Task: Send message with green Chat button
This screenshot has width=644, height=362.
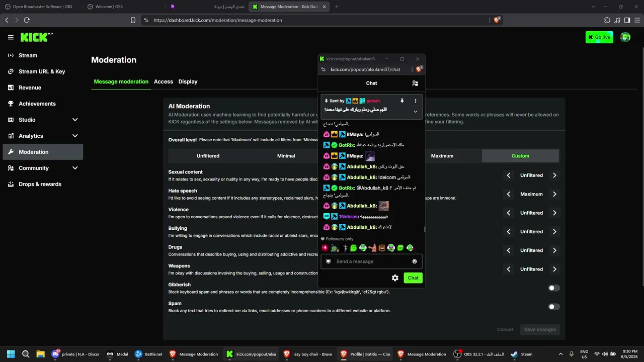Action: [413, 278]
